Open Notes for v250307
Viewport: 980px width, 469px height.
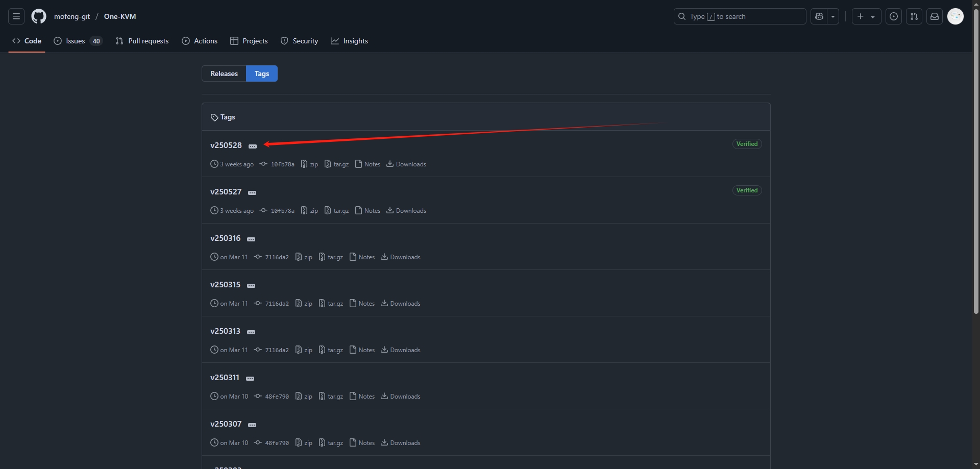[x=362, y=443]
